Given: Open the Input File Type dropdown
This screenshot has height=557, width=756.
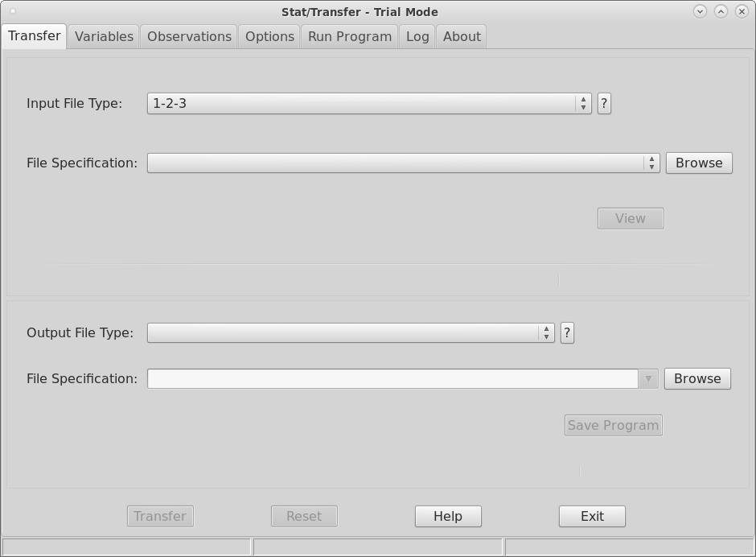Looking at the screenshot, I should point(368,103).
